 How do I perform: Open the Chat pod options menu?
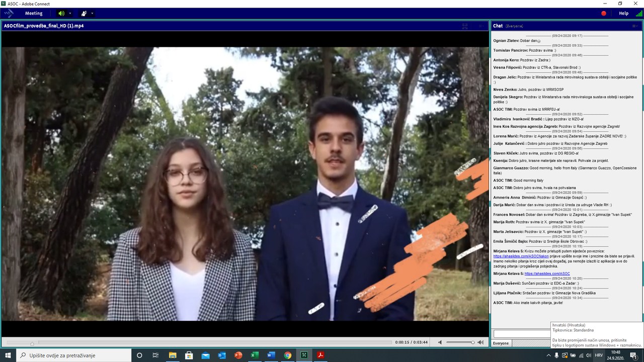click(x=634, y=26)
